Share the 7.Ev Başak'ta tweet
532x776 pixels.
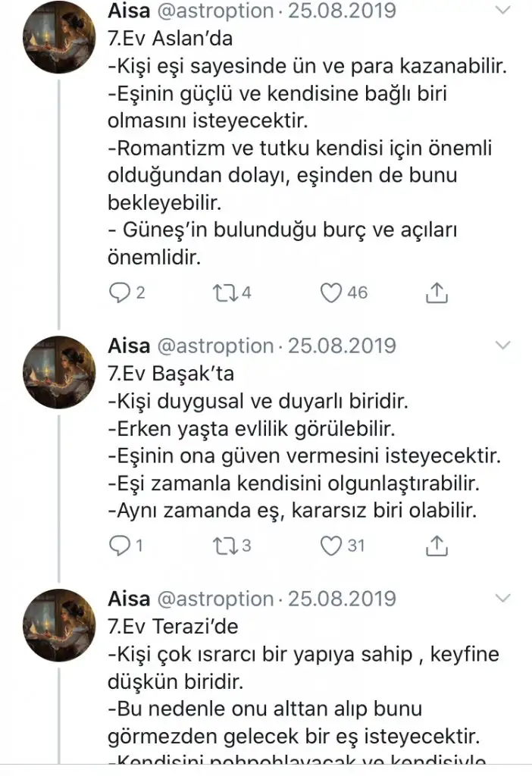point(438,545)
